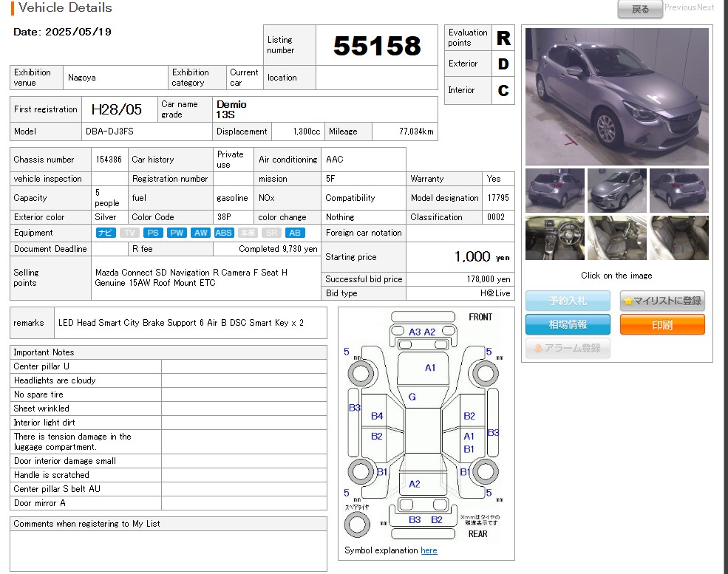Click the note No spare tire

pos(38,394)
